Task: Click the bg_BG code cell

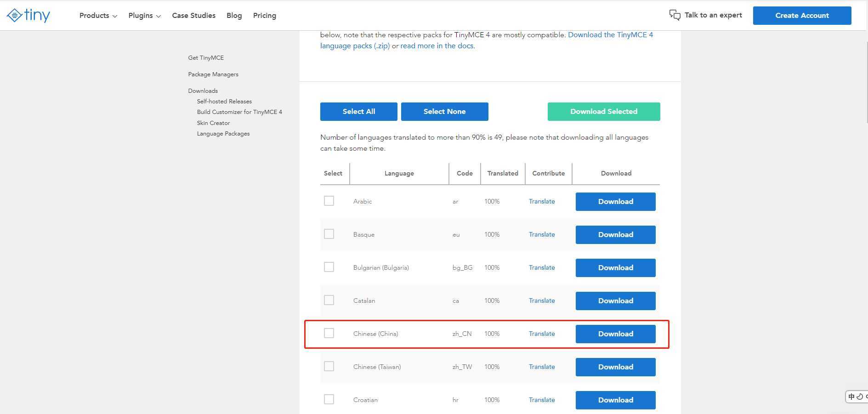Action: (462, 267)
